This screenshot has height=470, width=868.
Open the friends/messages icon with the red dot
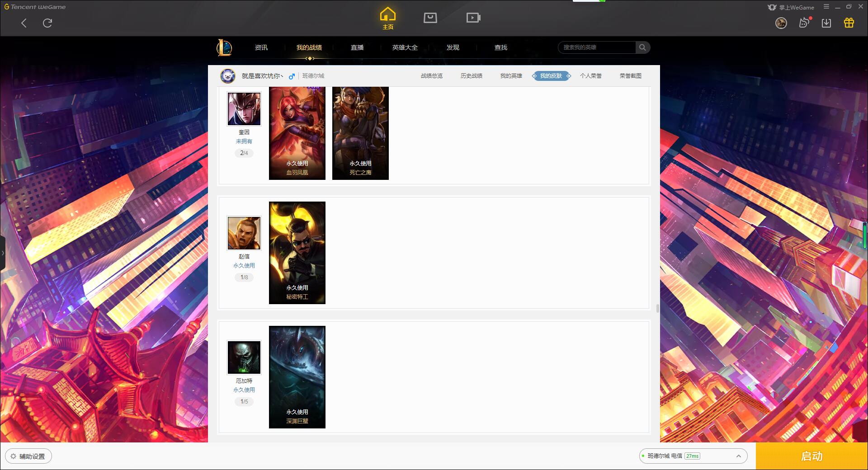(x=804, y=23)
